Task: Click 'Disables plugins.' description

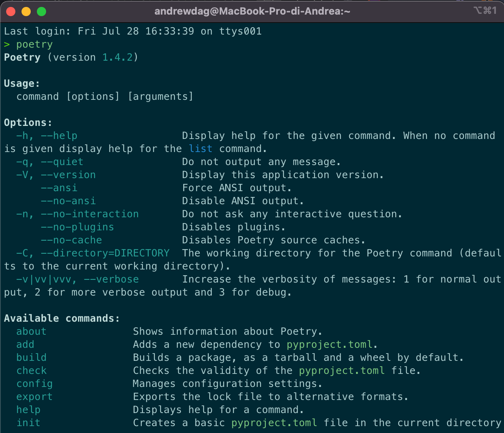Action: 234,227
